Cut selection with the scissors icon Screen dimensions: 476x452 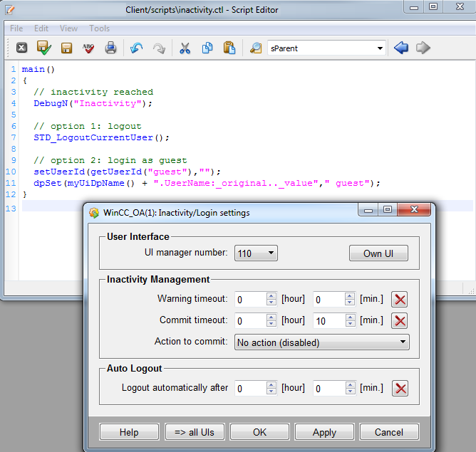click(185, 48)
